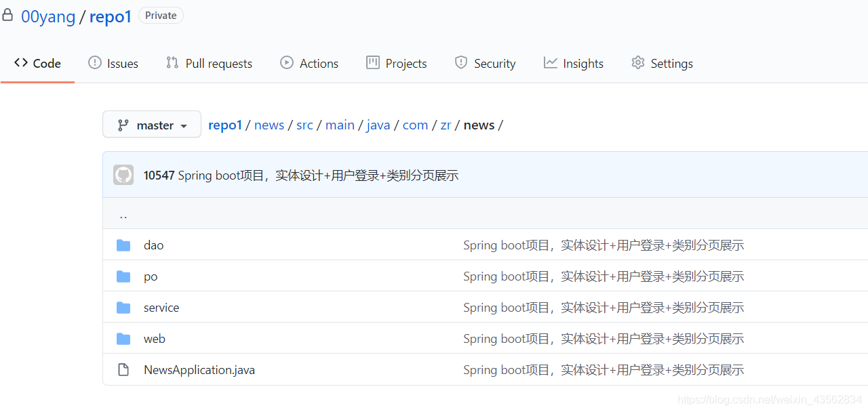Image resolution: width=868 pixels, height=412 pixels.
Task: Click the file icon beside NewsApplication.java
Action: [x=123, y=369]
